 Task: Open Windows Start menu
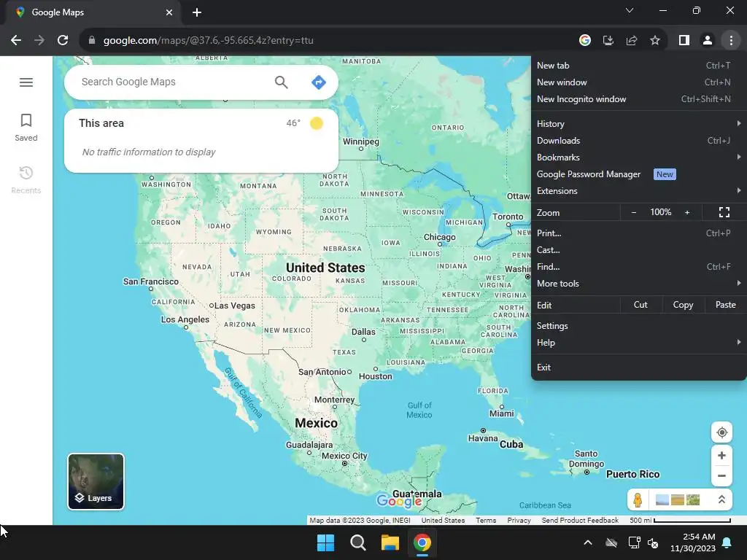(326, 542)
